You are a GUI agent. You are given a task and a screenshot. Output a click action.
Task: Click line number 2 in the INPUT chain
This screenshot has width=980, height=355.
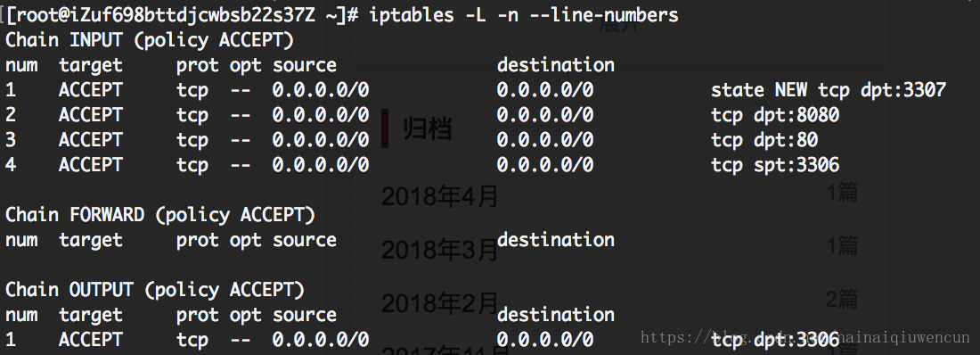coord(11,115)
